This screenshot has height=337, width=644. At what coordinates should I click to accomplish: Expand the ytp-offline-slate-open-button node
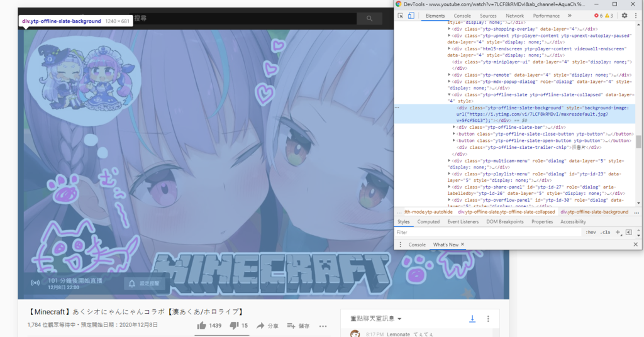(454, 140)
